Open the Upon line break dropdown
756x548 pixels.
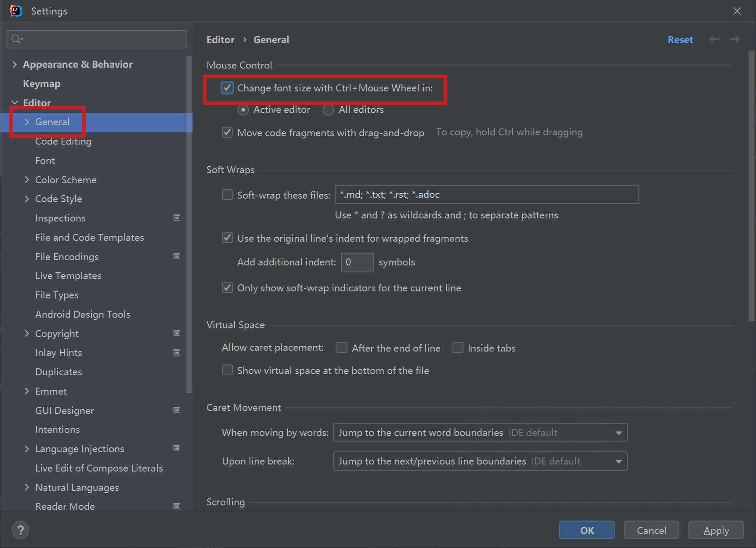480,461
